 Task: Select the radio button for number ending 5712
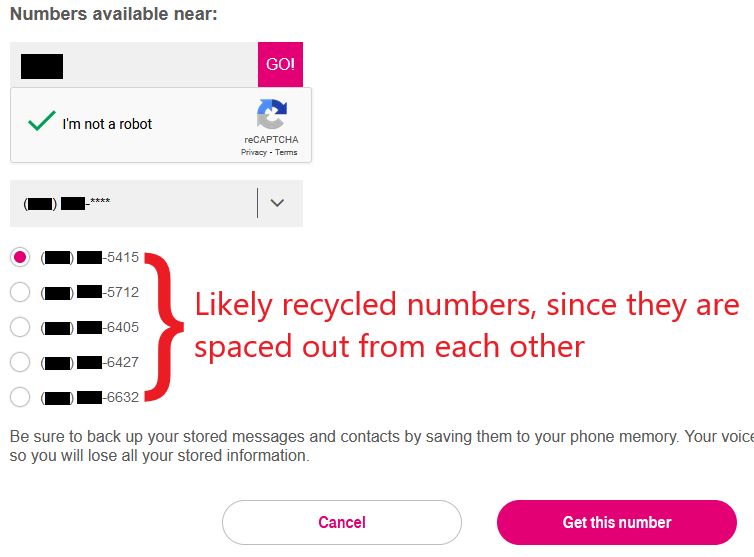click(20, 292)
